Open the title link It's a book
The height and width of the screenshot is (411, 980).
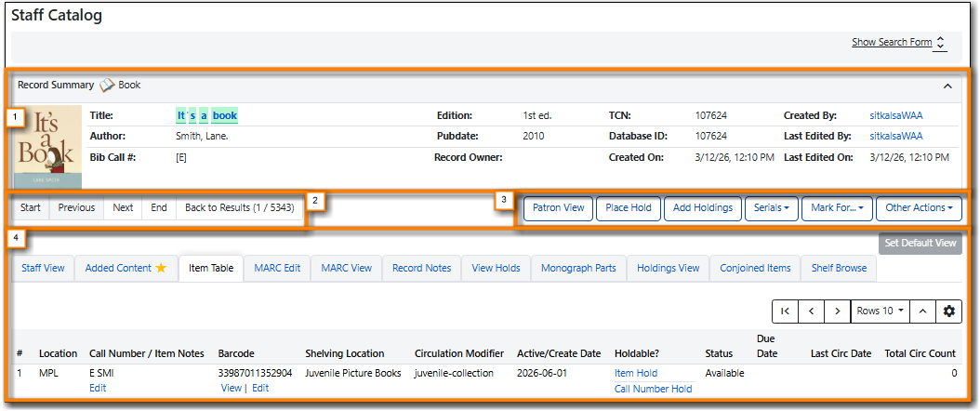pos(206,115)
